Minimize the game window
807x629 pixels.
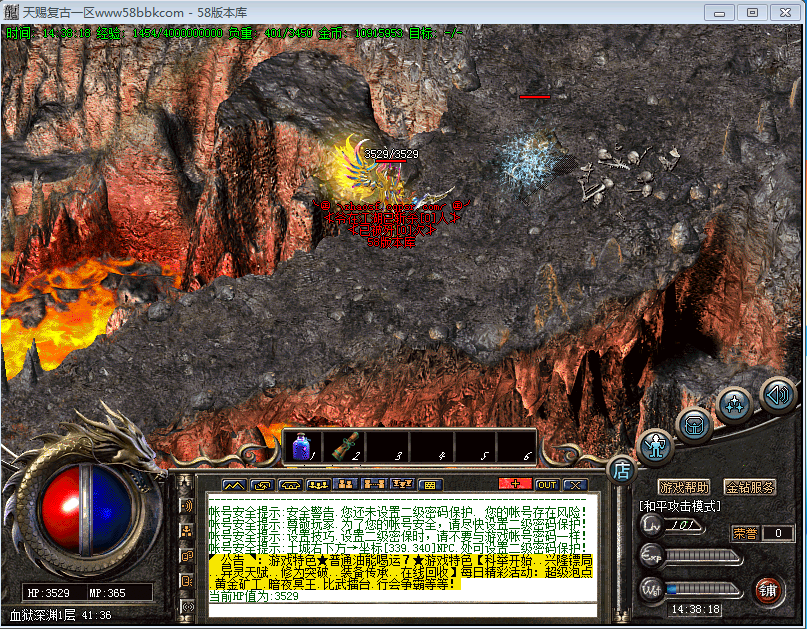click(x=720, y=13)
